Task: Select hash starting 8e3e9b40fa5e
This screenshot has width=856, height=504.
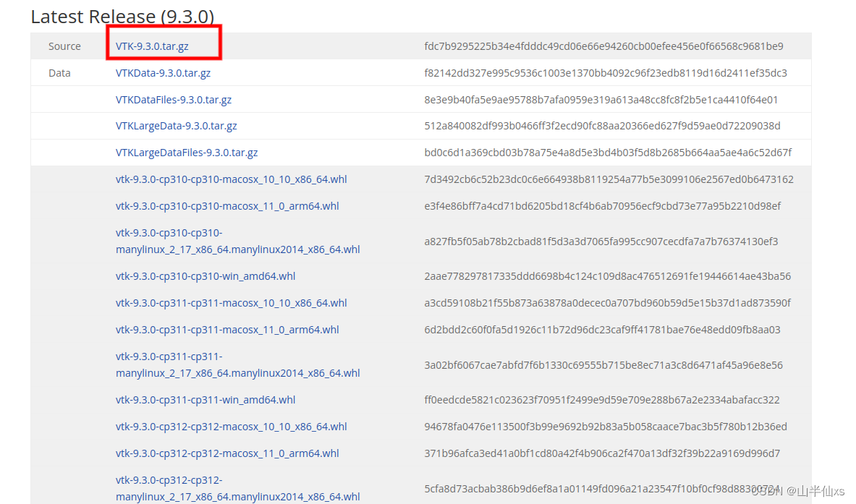Action: pos(601,100)
